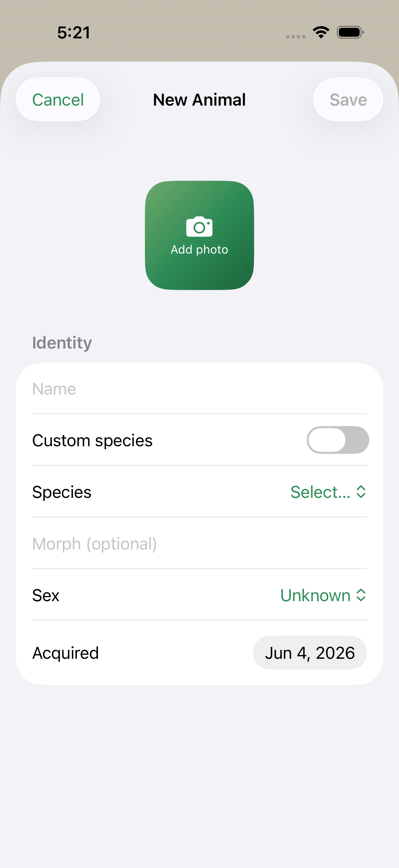Open the Acquired date Jun 4, 2026
The image size is (399, 868).
click(x=310, y=653)
